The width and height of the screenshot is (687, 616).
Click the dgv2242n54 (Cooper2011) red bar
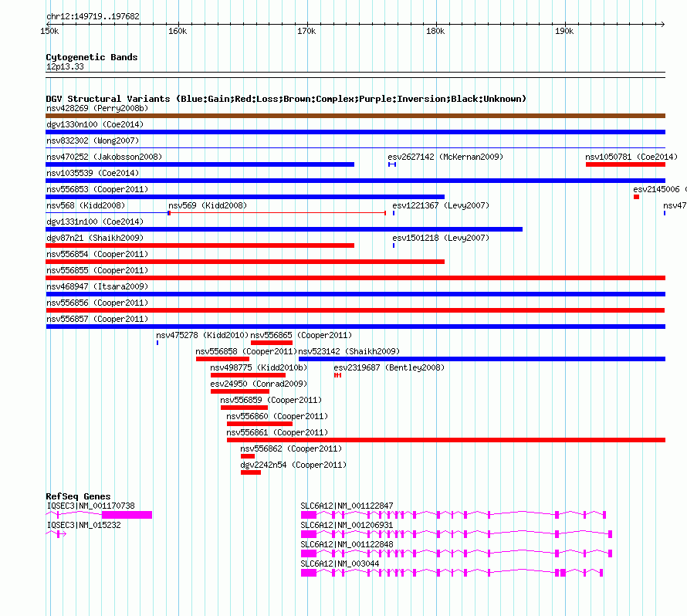pyautogui.click(x=251, y=472)
